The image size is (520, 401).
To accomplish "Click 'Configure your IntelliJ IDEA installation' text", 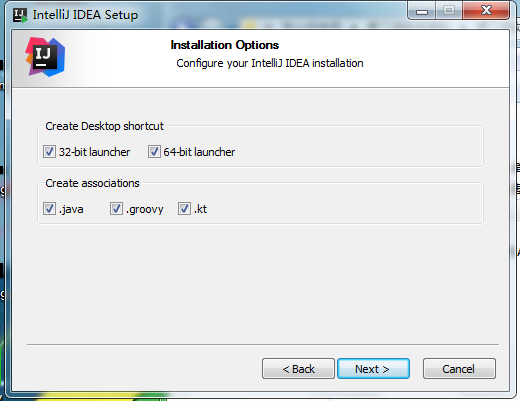I will 270,63.
